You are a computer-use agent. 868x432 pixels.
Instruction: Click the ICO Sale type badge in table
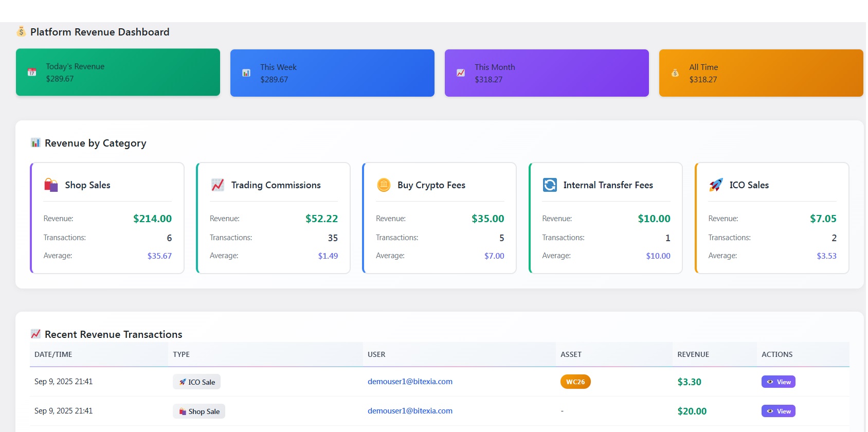(197, 382)
